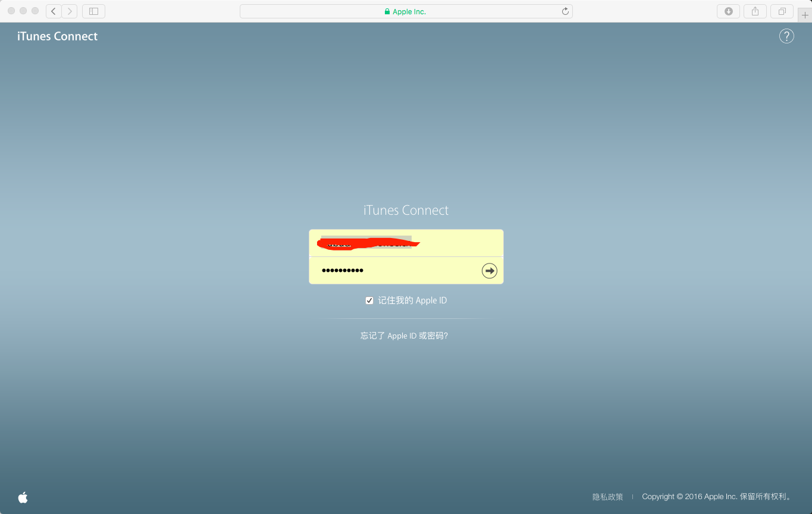This screenshot has width=812, height=514.
Task: Minimize the Safari window
Action: tap(23, 11)
